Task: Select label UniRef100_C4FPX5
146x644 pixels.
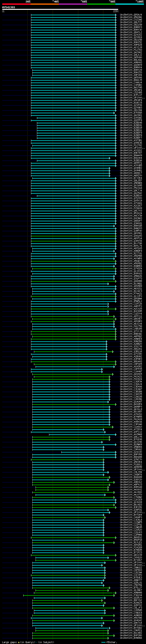Action: (x=131, y=369)
